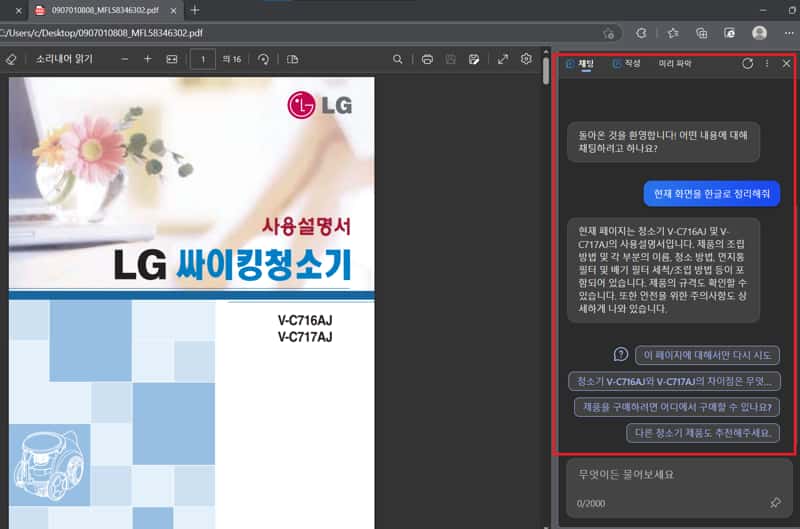Select '다른 청소기 제품도 추천해주세요' suggestion
Image resolution: width=800 pixels, height=529 pixels.
point(703,433)
